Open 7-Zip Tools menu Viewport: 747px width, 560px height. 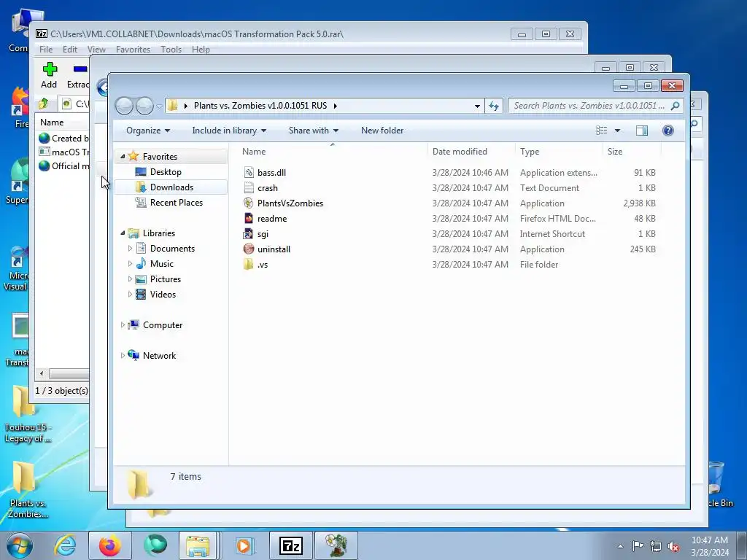(x=171, y=50)
